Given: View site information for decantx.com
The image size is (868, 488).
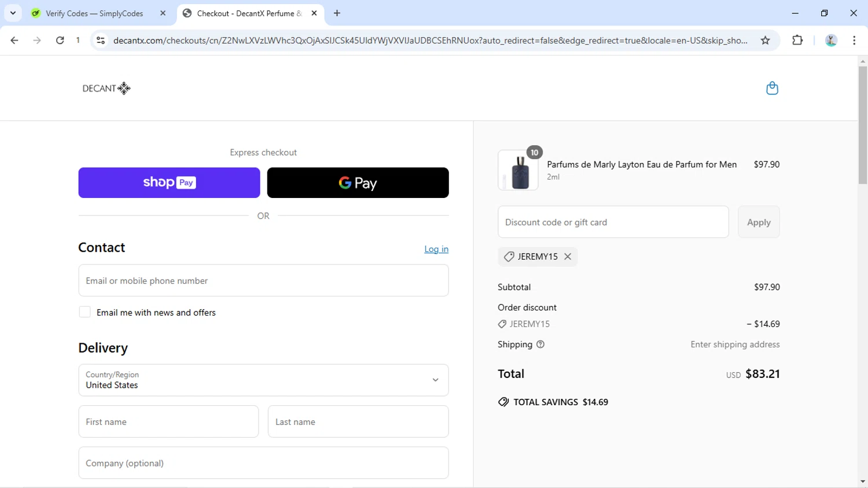Looking at the screenshot, I should pyautogui.click(x=101, y=41).
